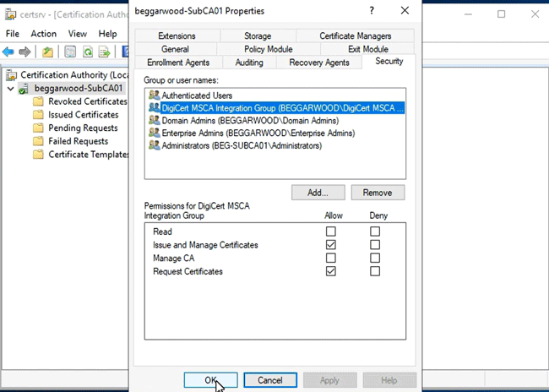Open the Action menu

tap(43, 33)
